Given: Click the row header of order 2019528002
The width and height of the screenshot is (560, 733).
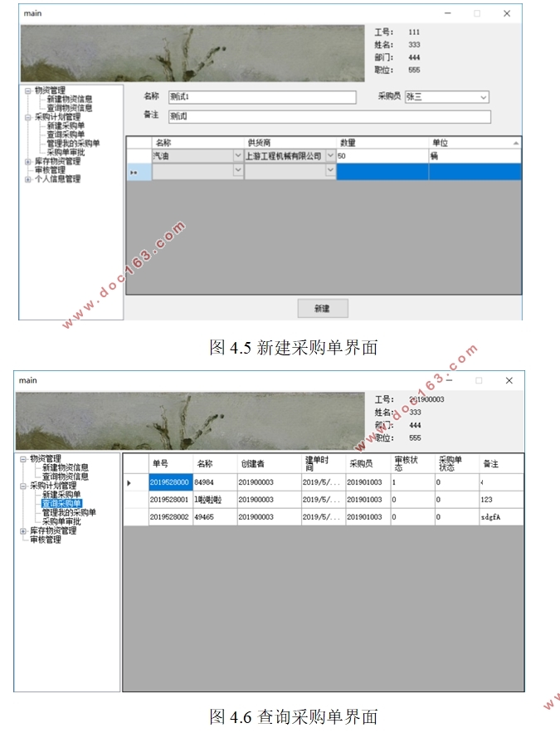Looking at the screenshot, I should pos(136,517).
